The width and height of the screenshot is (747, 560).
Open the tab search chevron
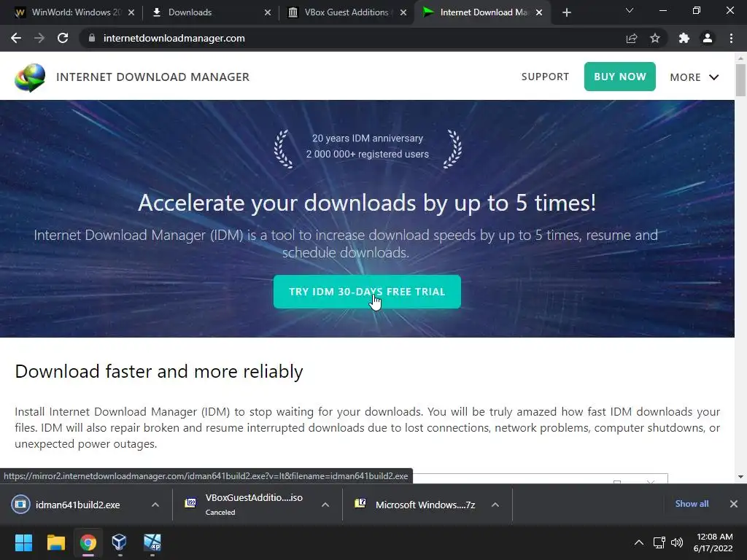630,10
